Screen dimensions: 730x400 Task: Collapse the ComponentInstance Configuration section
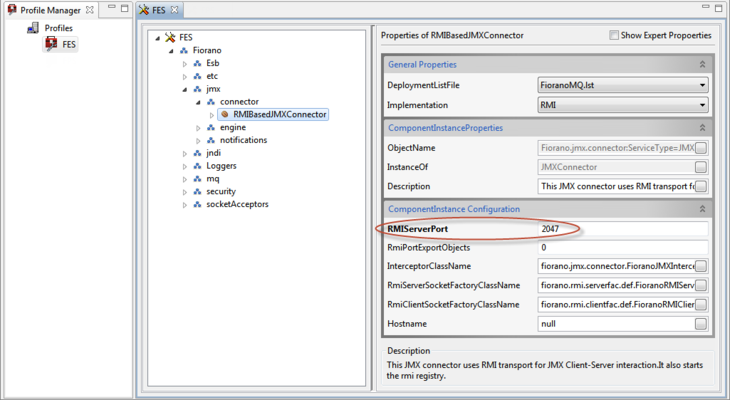(x=703, y=209)
